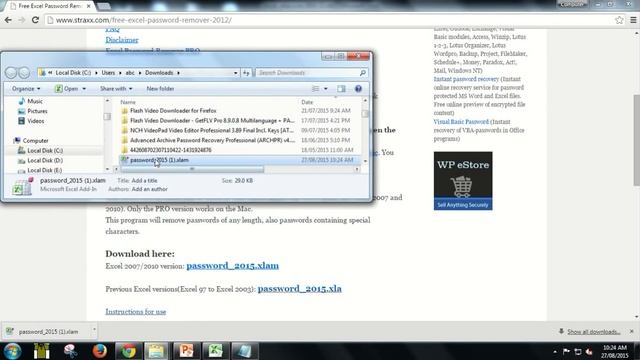Screen dimensions: 640x360
Task: Open PowerPoint from taskbar
Action: tap(186, 351)
